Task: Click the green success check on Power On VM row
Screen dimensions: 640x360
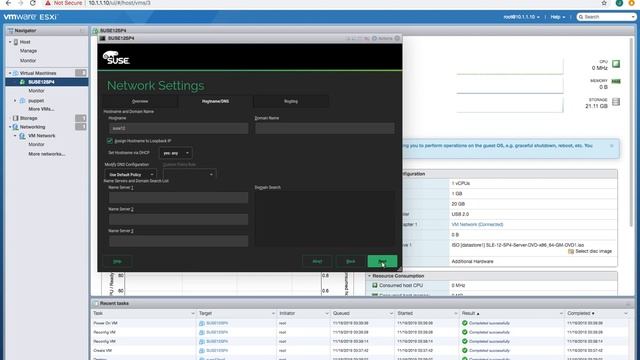Action: 464,323
